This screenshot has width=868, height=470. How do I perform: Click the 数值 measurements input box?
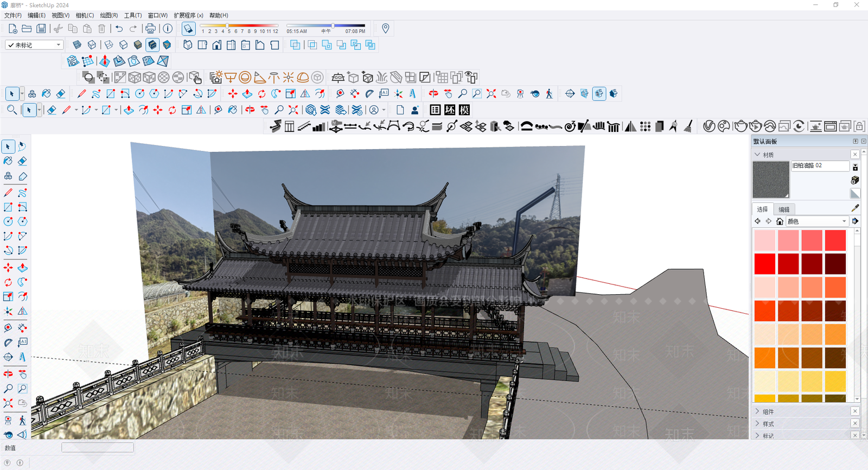click(98, 448)
